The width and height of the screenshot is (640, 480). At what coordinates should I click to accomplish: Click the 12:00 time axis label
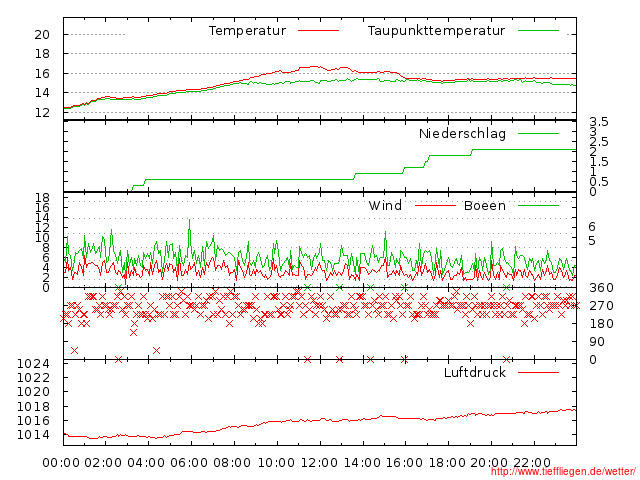(x=320, y=463)
